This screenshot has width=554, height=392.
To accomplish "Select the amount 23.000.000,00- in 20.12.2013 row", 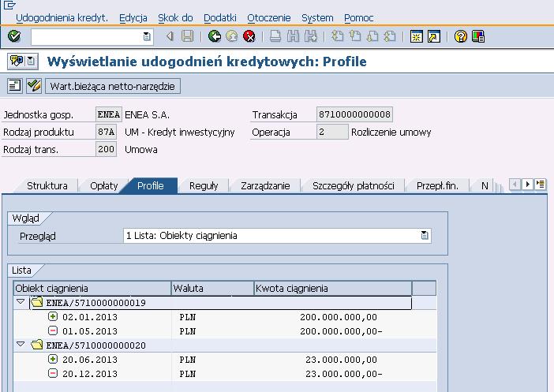I will pyautogui.click(x=344, y=374).
